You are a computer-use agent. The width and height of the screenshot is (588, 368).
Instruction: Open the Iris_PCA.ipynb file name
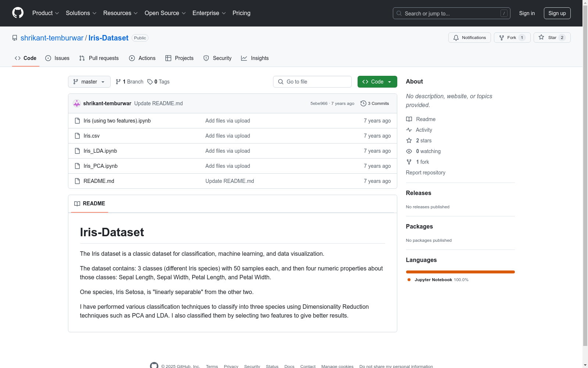click(x=101, y=166)
